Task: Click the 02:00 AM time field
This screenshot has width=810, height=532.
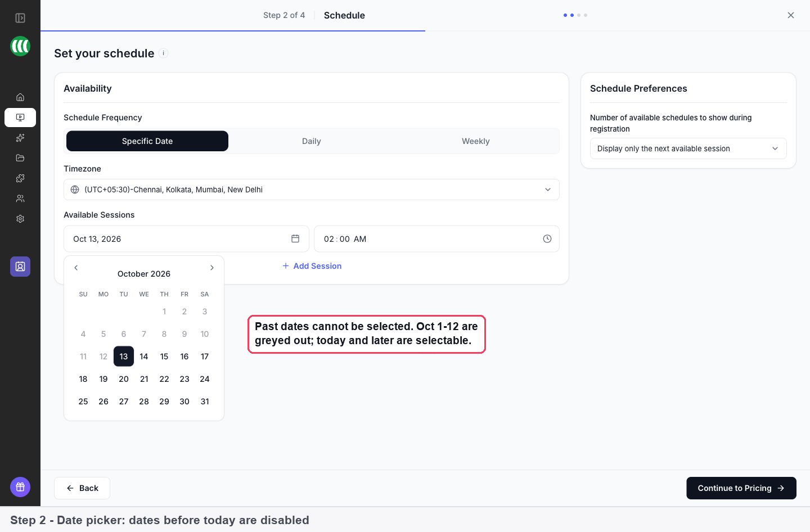Action: coord(436,239)
